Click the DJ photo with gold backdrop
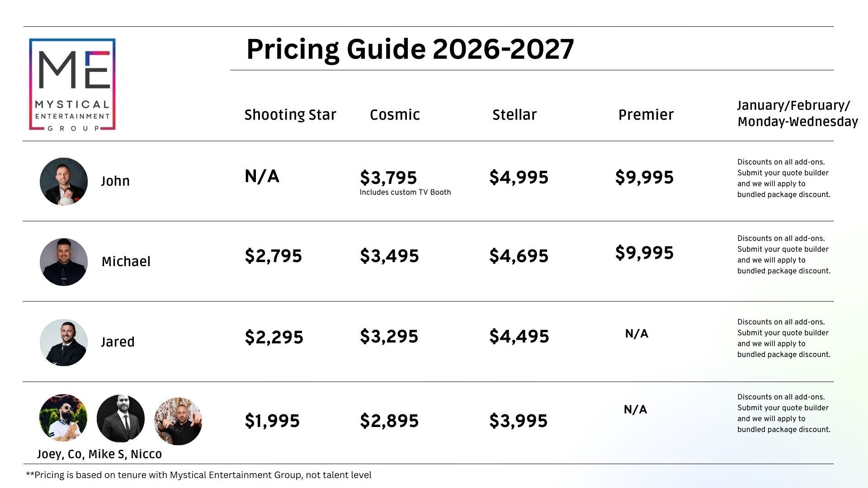The height and width of the screenshot is (488, 868). pos(178,421)
